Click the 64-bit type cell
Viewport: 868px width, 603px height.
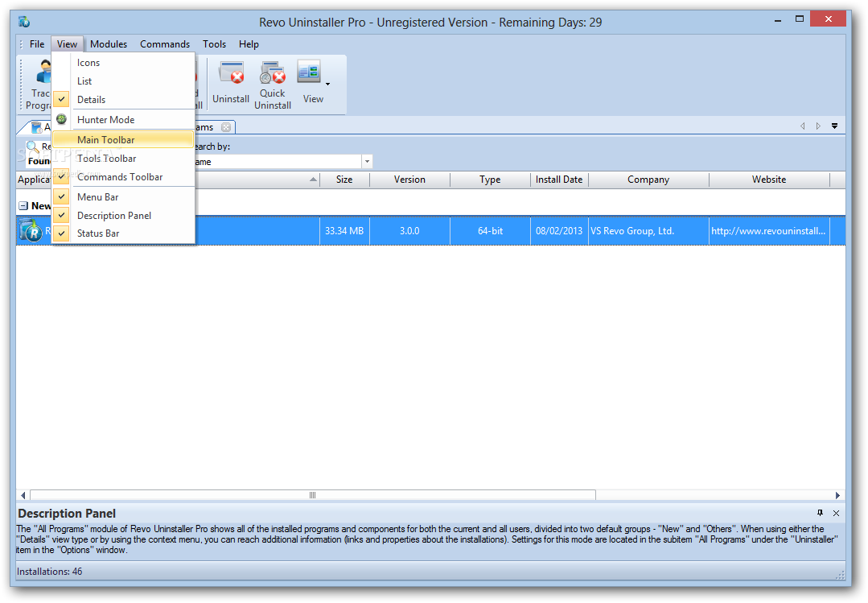click(490, 230)
